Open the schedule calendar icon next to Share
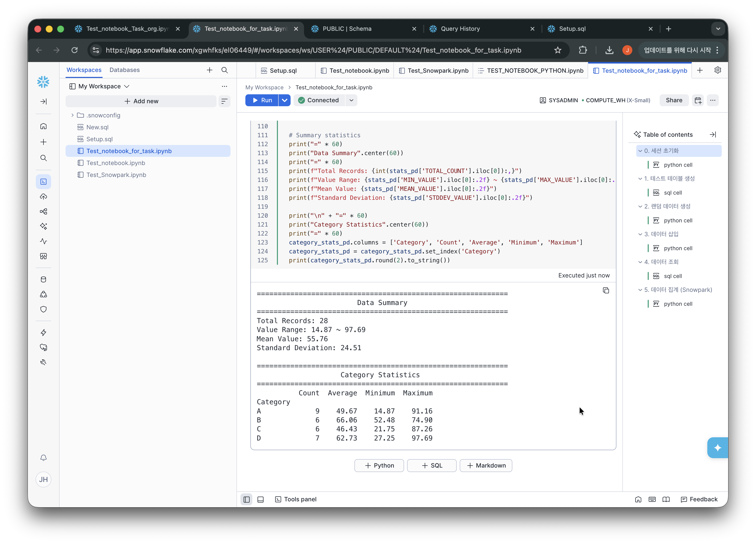This screenshot has width=756, height=544. [x=698, y=100]
